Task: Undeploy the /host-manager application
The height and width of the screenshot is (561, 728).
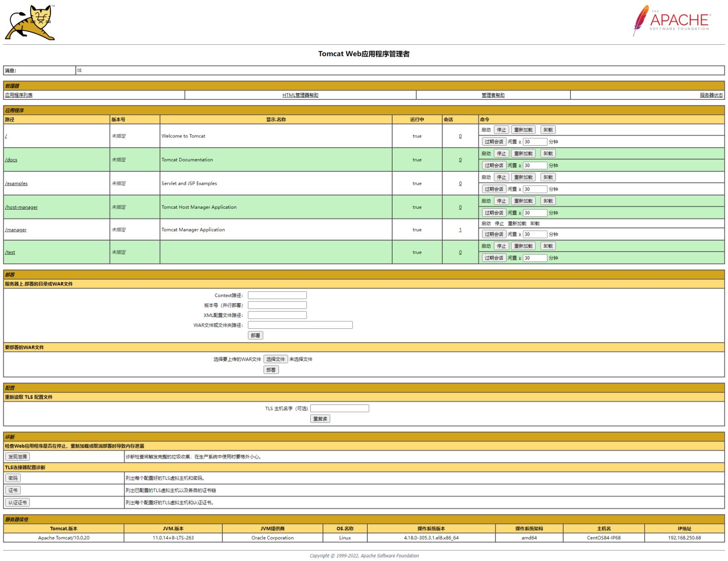Action: pyautogui.click(x=548, y=201)
